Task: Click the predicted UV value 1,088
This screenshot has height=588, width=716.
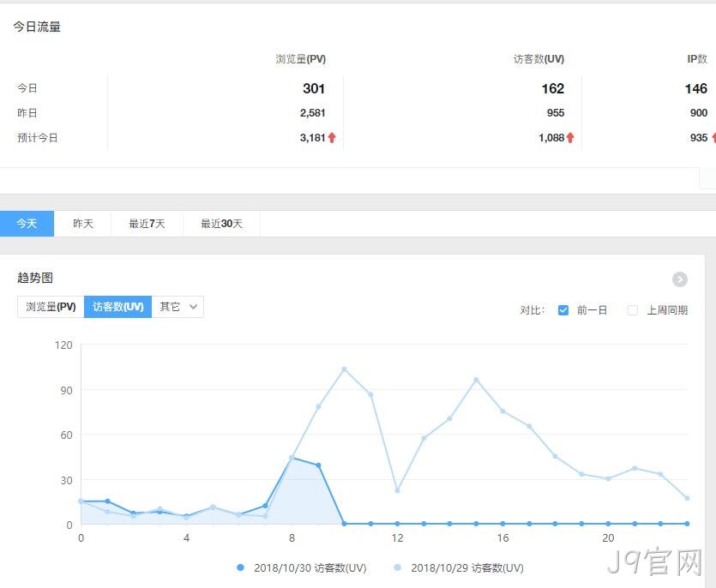Action: tap(551, 137)
